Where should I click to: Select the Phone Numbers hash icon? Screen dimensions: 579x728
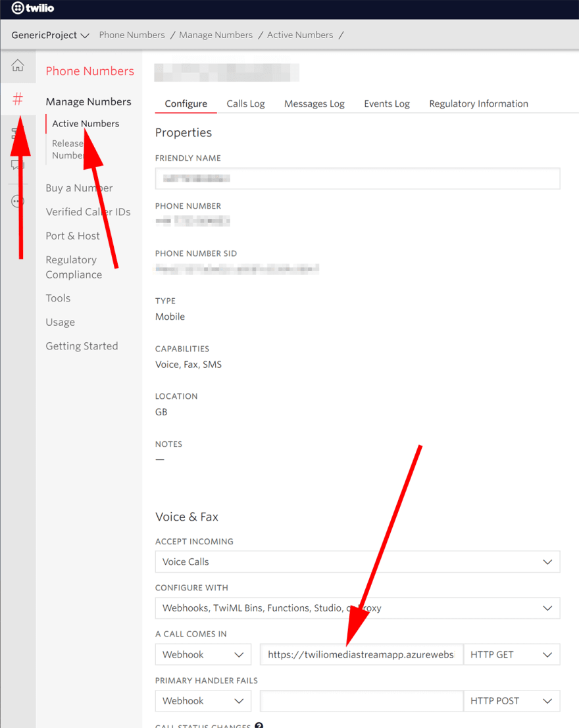(x=18, y=99)
